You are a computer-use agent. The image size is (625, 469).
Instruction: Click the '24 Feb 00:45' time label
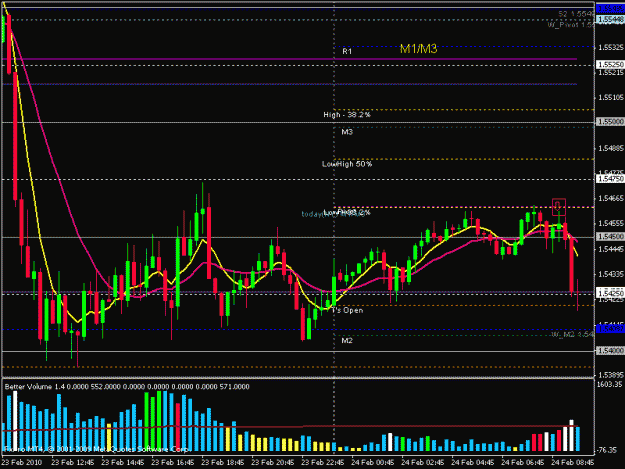(x=373, y=462)
